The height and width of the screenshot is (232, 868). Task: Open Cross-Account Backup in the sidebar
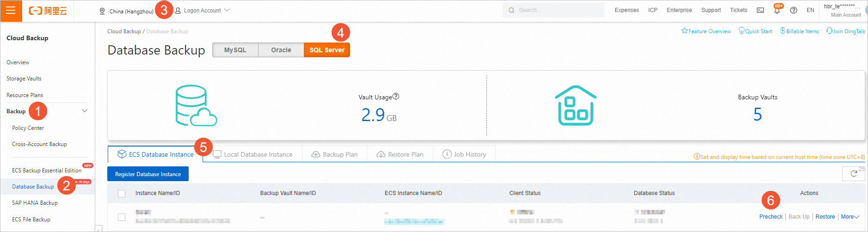click(39, 144)
